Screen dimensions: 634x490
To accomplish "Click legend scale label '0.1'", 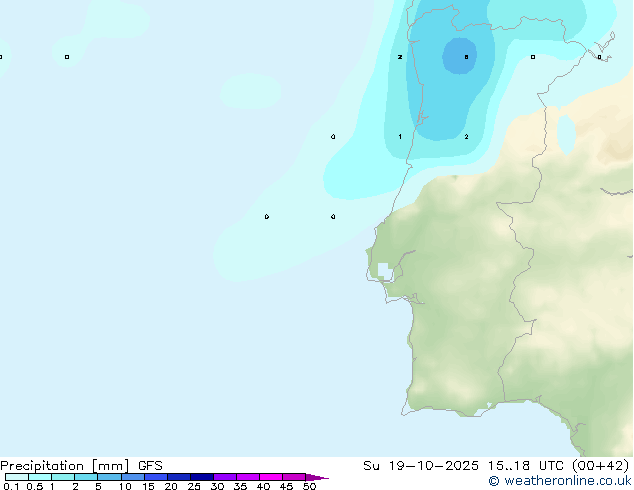I will [11, 486].
